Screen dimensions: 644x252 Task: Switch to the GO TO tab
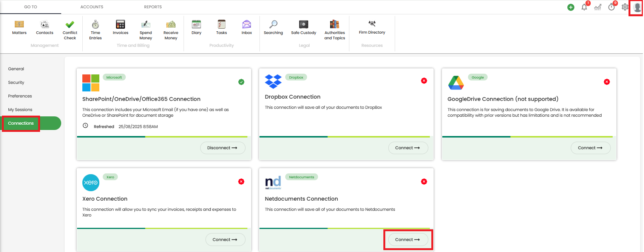(31, 7)
